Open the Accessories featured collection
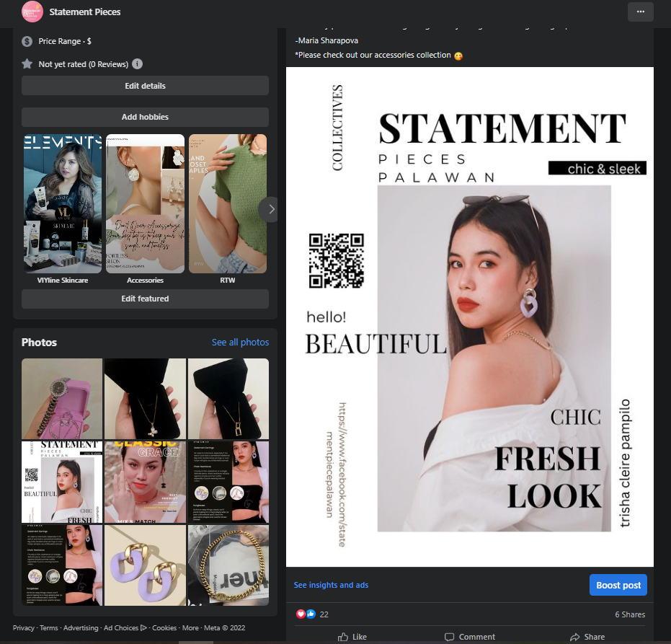This screenshot has width=671, height=644. (x=145, y=204)
